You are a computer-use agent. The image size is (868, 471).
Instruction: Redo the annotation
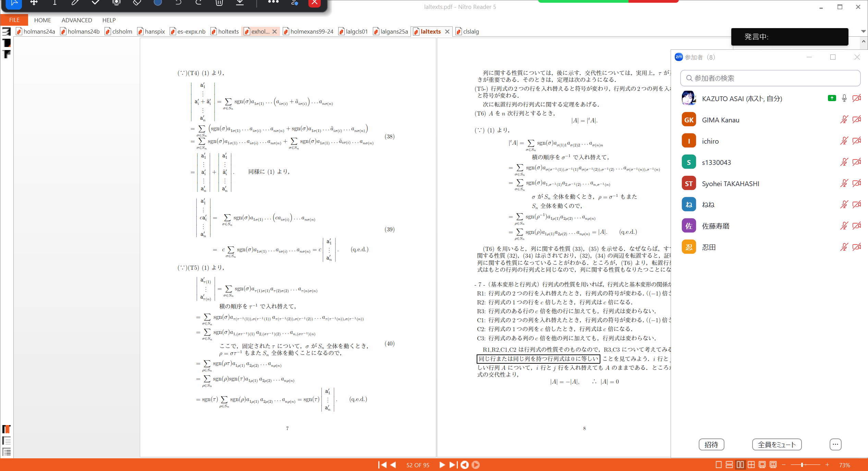point(199,3)
